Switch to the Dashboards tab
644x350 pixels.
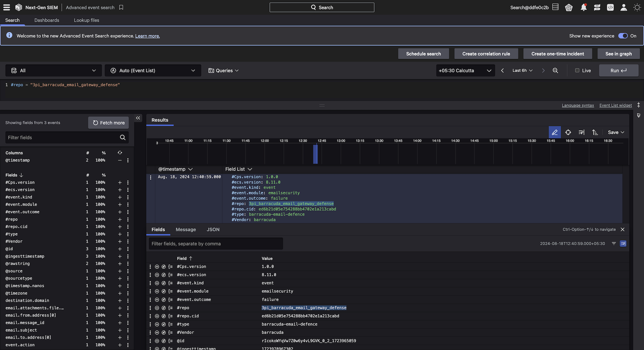[x=47, y=20]
